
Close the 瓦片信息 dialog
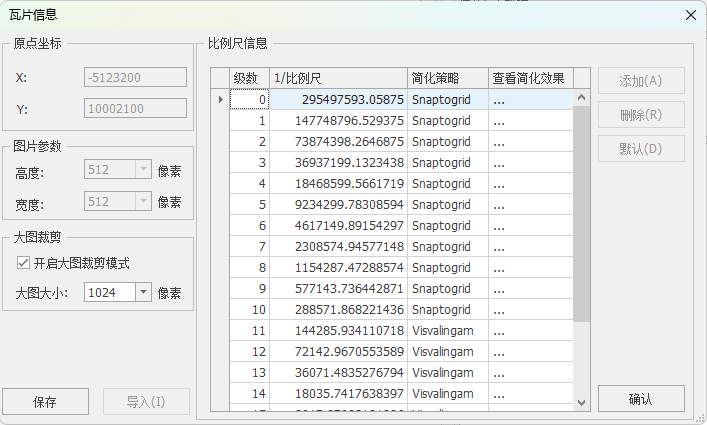(x=690, y=15)
